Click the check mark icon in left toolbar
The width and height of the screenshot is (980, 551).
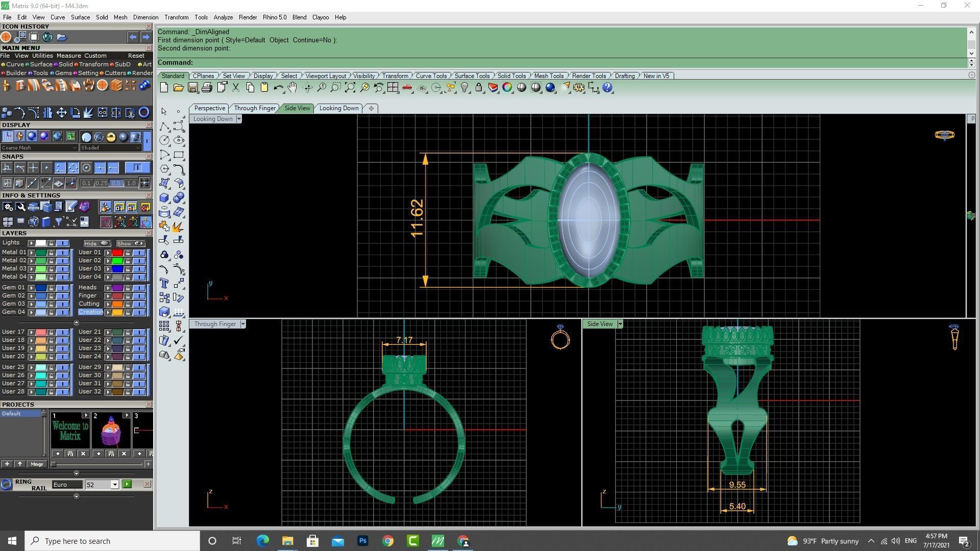pyautogui.click(x=179, y=340)
